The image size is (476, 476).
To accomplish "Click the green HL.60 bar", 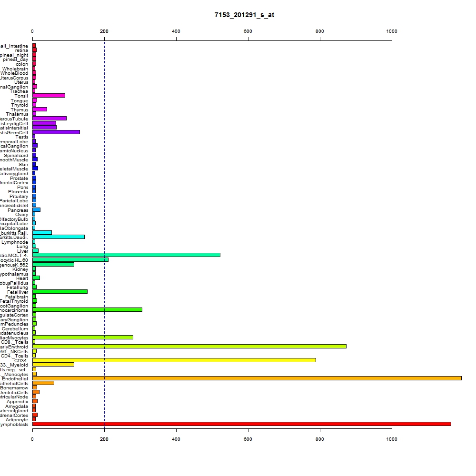I will [70, 259].
